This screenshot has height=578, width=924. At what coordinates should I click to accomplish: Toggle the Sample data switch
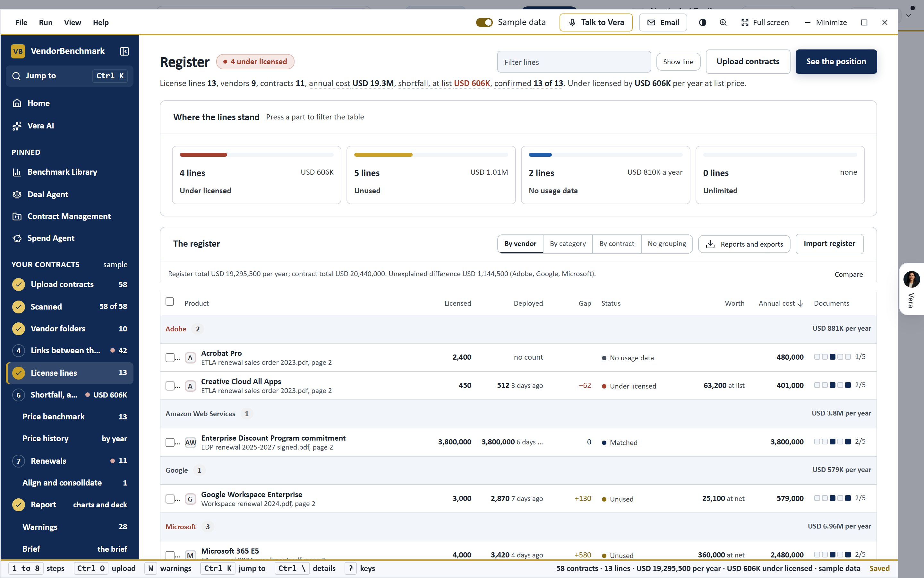point(484,22)
